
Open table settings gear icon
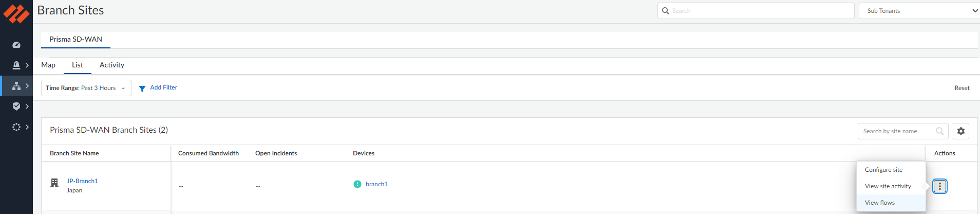960,131
